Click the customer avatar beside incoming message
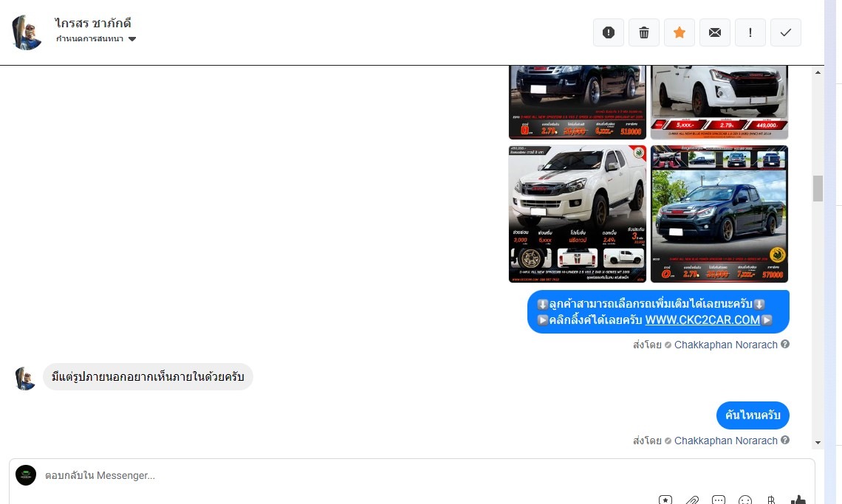This screenshot has height=504, width=842. click(24, 379)
